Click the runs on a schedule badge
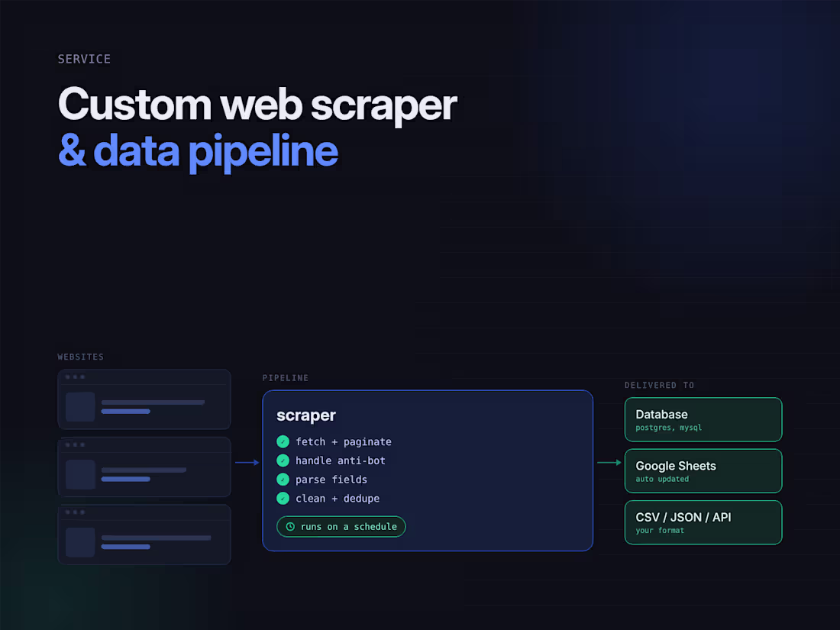Image resolution: width=840 pixels, height=630 pixels. (x=341, y=527)
